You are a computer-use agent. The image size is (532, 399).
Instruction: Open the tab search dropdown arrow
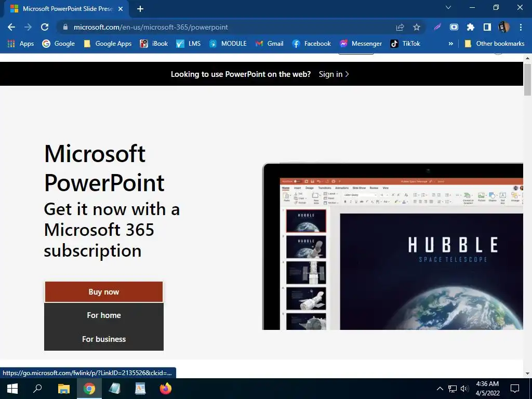[x=448, y=7]
